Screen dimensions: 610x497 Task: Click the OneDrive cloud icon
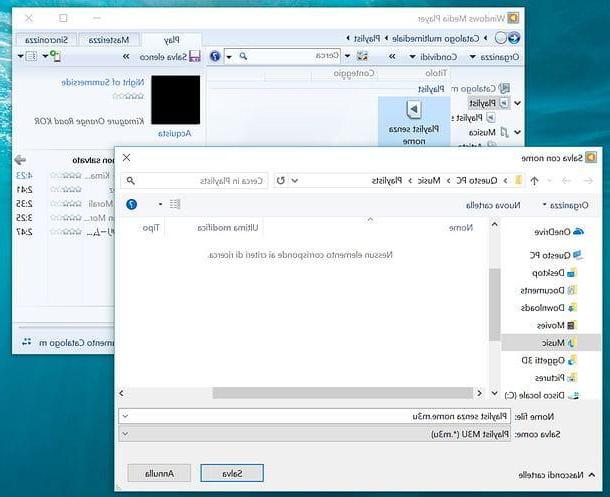[x=578, y=232]
